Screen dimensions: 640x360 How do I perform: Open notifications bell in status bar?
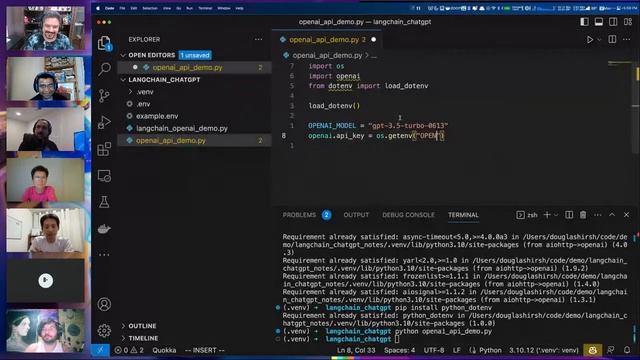click(627, 350)
